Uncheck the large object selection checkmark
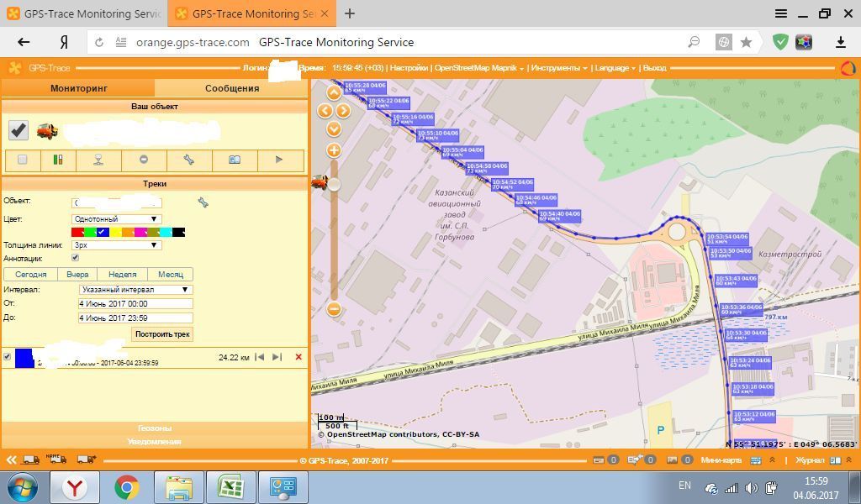 coord(18,129)
